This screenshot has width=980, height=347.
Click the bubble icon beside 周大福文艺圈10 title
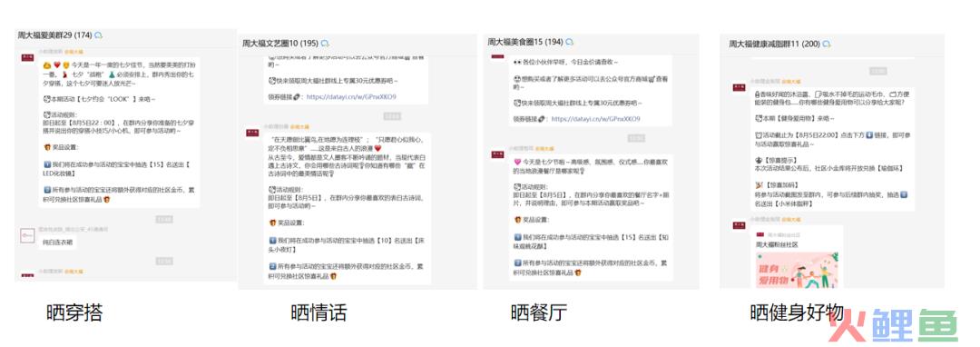pyautogui.click(x=325, y=43)
